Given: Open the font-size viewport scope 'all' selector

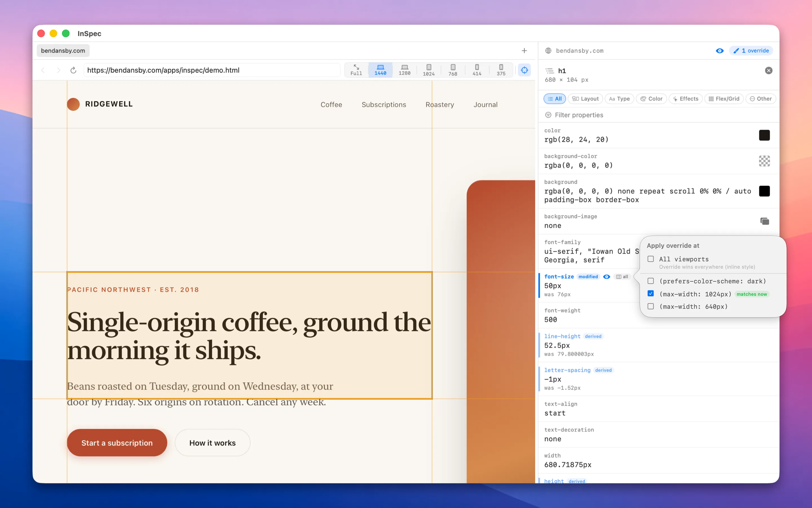Looking at the screenshot, I should [622, 277].
